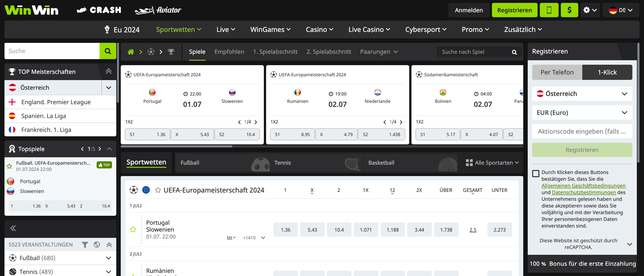Favorite Portugal Slowenien match with star

pos(133,229)
